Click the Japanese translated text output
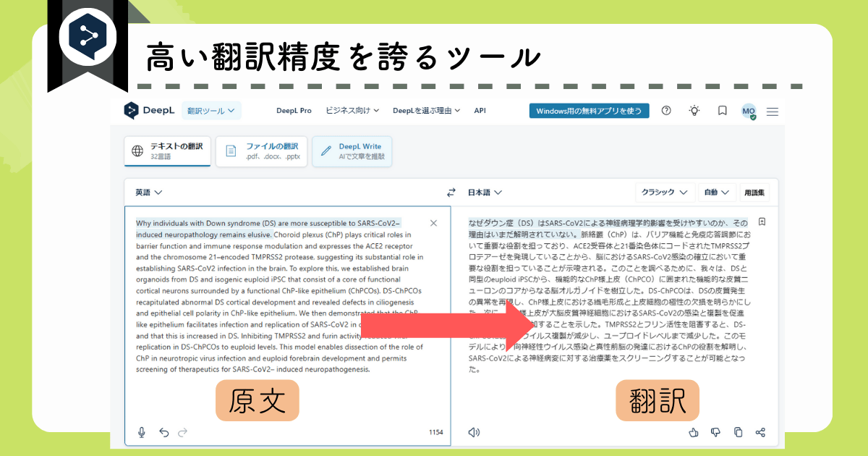868x456 pixels. [609, 296]
